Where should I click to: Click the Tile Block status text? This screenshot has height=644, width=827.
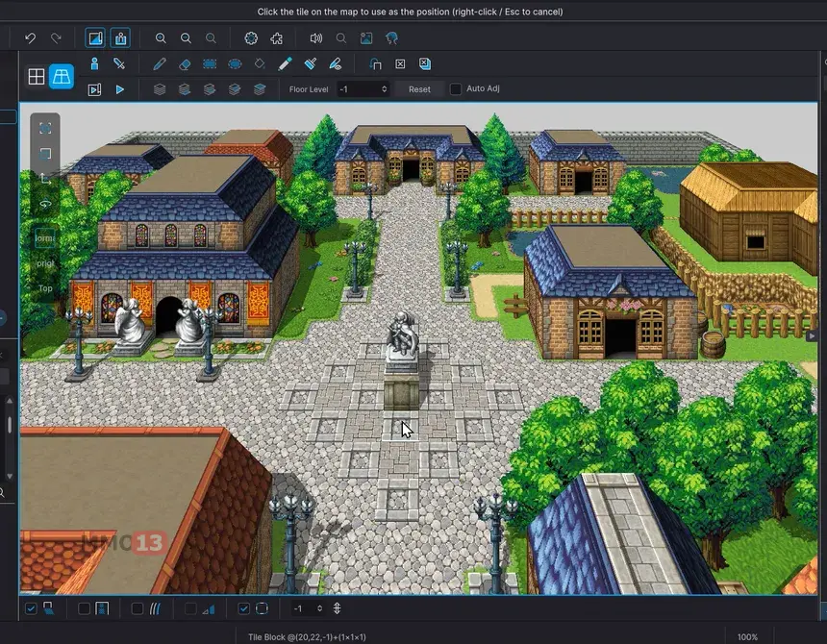307,636
